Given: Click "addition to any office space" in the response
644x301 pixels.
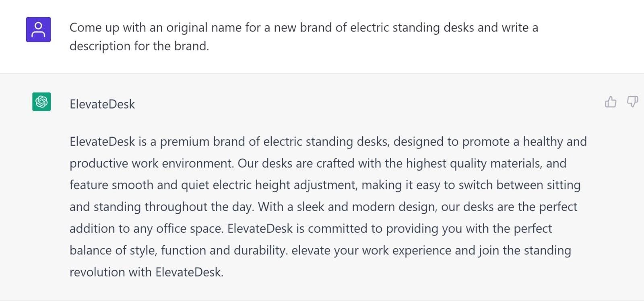Looking at the screenshot, I should pos(146,229).
